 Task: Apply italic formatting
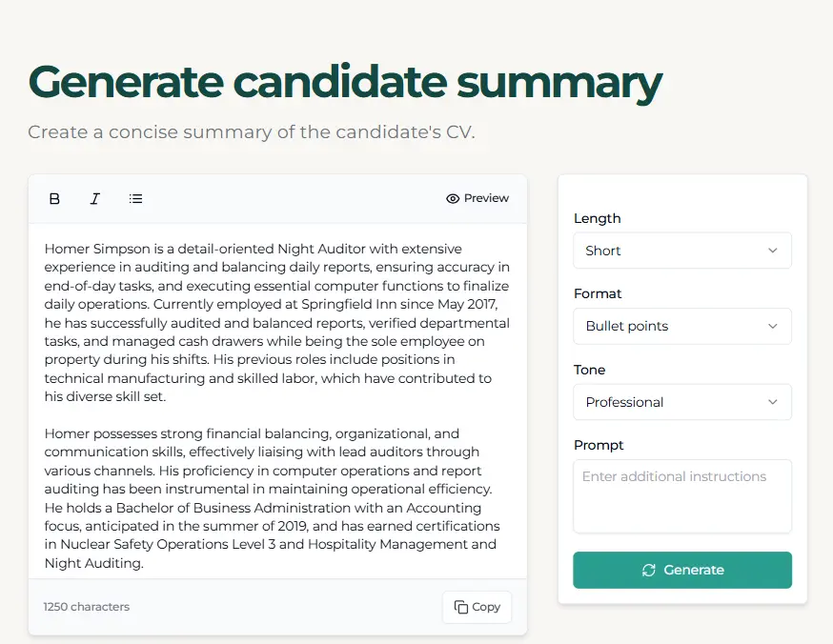click(x=94, y=198)
